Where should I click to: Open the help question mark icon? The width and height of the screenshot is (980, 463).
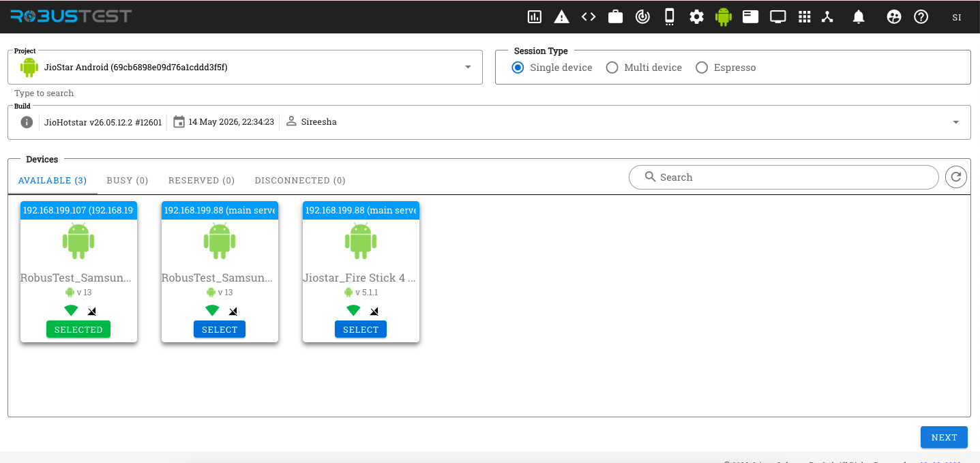coord(921,17)
